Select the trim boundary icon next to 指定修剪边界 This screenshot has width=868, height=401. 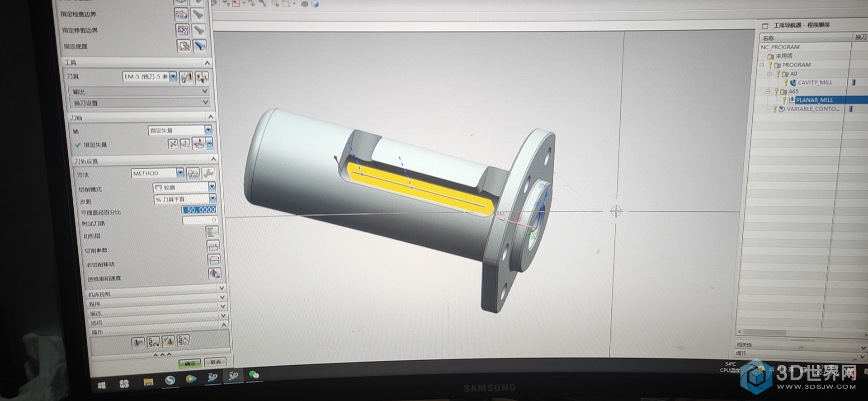pyautogui.click(x=182, y=30)
